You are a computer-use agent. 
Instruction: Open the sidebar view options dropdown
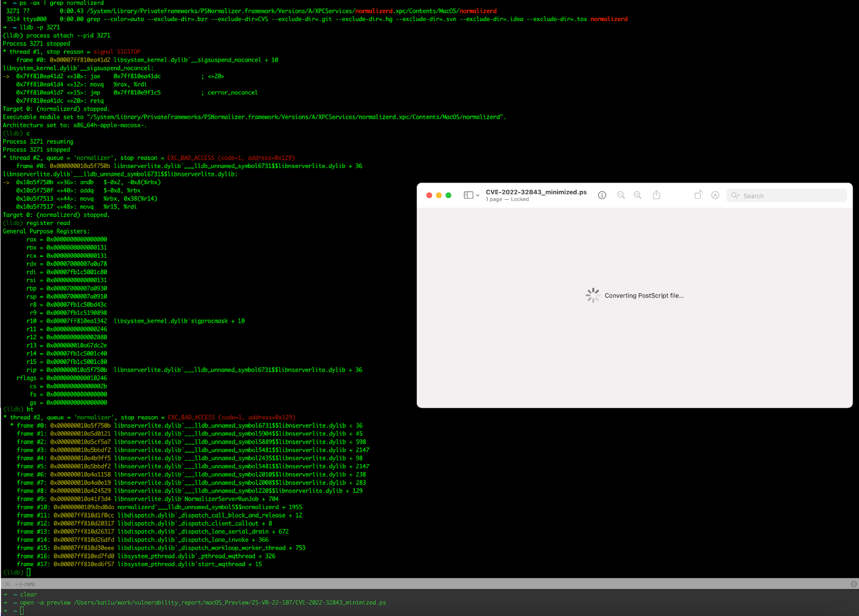point(477,195)
